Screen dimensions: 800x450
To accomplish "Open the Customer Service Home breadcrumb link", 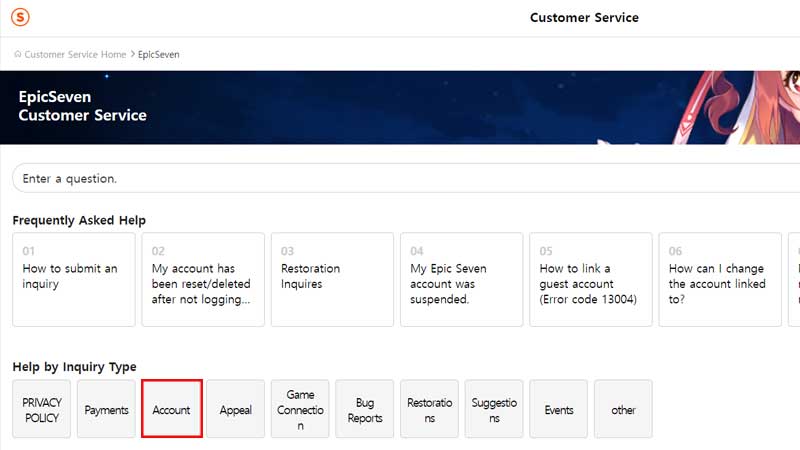I will coord(75,55).
